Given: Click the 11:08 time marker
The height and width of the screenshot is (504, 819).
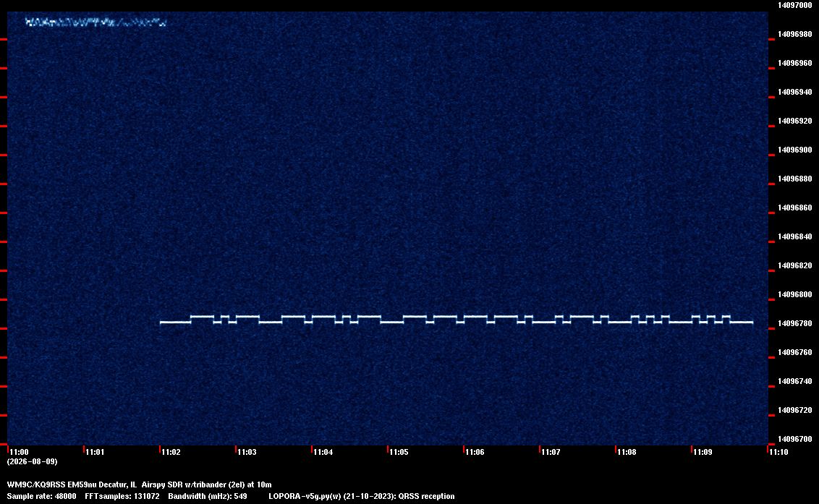Looking at the screenshot, I should [627, 452].
